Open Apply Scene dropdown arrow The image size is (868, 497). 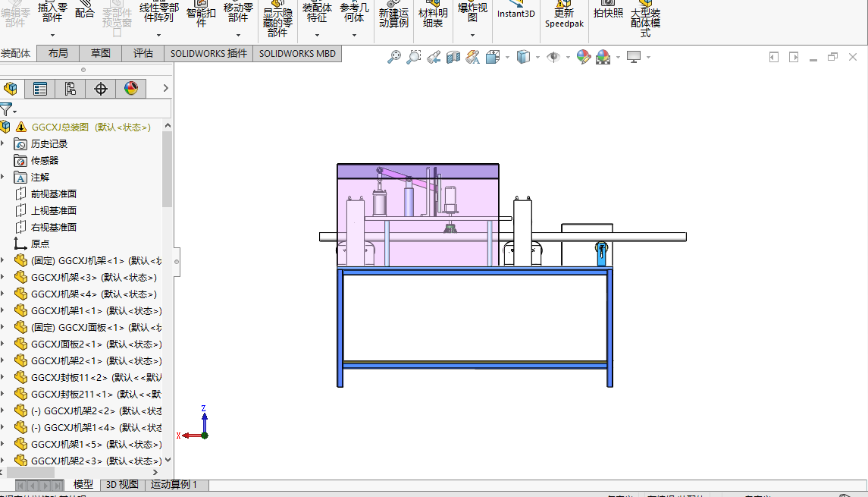tap(618, 57)
